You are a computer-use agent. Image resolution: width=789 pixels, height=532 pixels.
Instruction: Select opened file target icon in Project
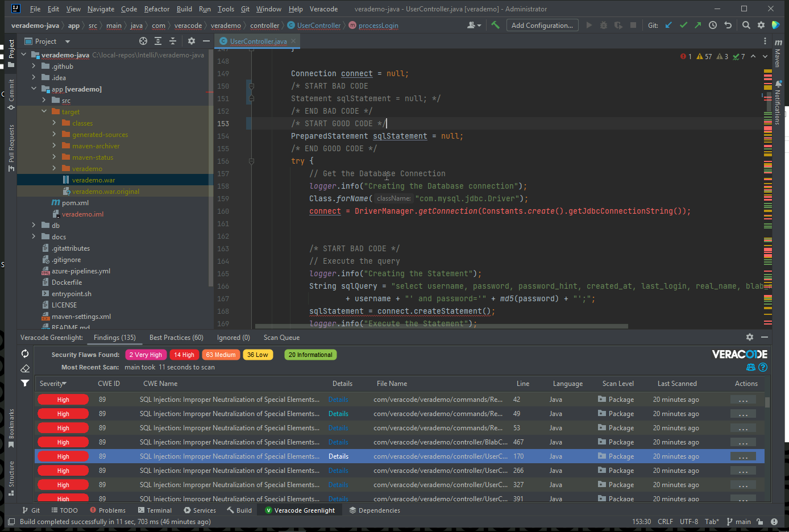tap(143, 41)
